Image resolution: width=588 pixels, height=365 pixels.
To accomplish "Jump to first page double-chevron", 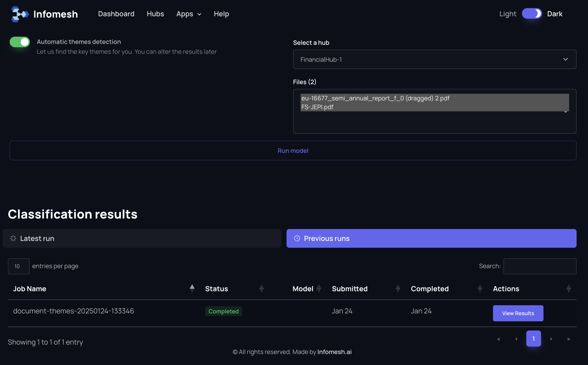I will point(499,339).
